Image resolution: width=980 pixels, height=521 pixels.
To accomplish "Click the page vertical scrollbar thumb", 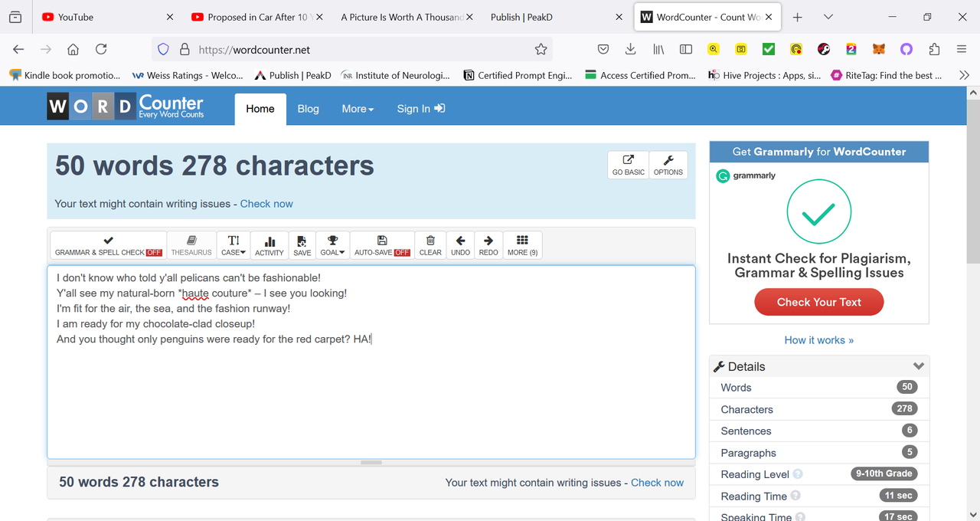I will [973, 182].
